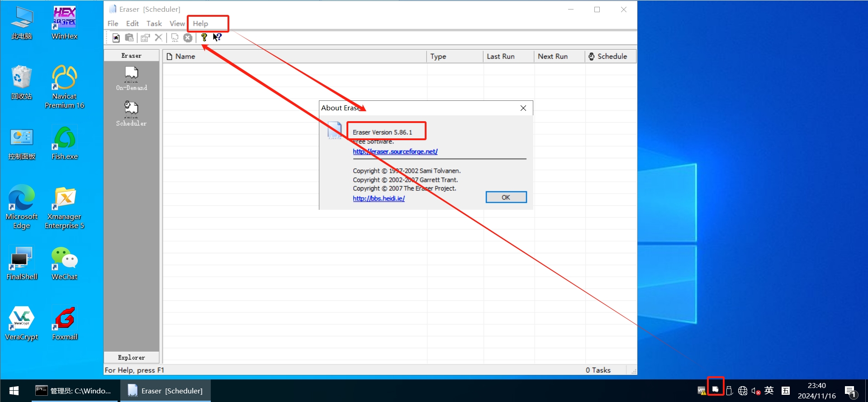Close the About Eraser dialog
868x402 pixels.
tap(523, 108)
